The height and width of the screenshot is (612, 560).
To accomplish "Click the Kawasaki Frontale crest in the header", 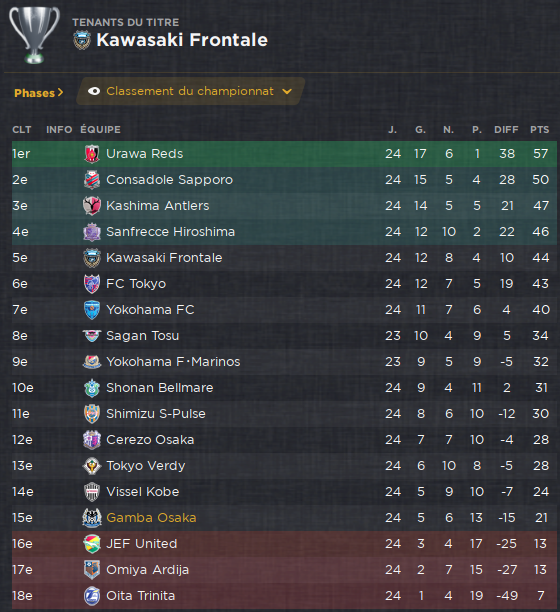I will pos(82,40).
